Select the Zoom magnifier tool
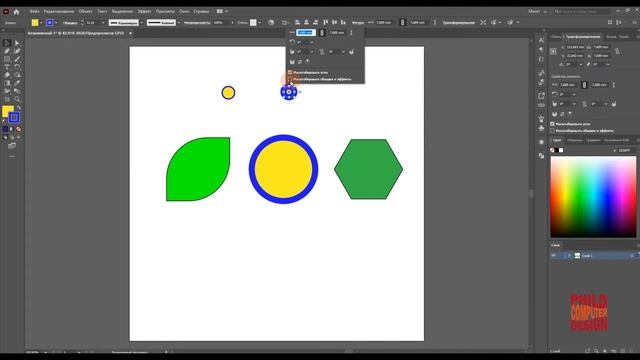640x360 pixels. pos(17,99)
